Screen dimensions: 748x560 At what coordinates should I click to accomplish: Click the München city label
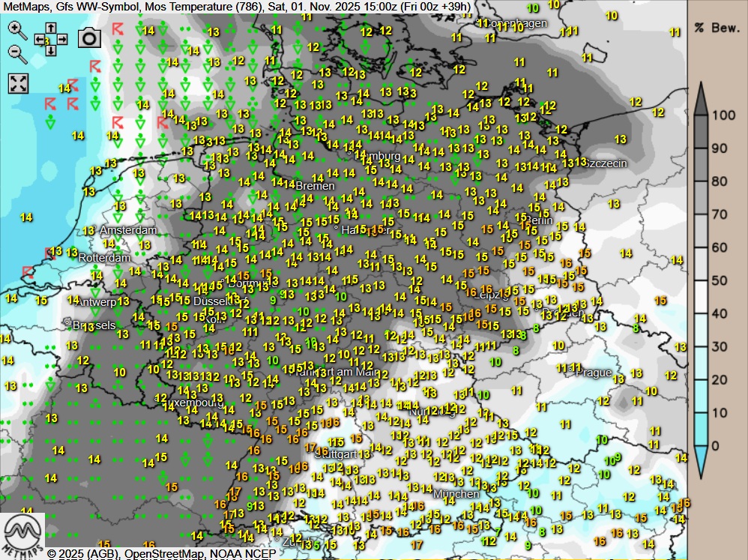pos(456,494)
